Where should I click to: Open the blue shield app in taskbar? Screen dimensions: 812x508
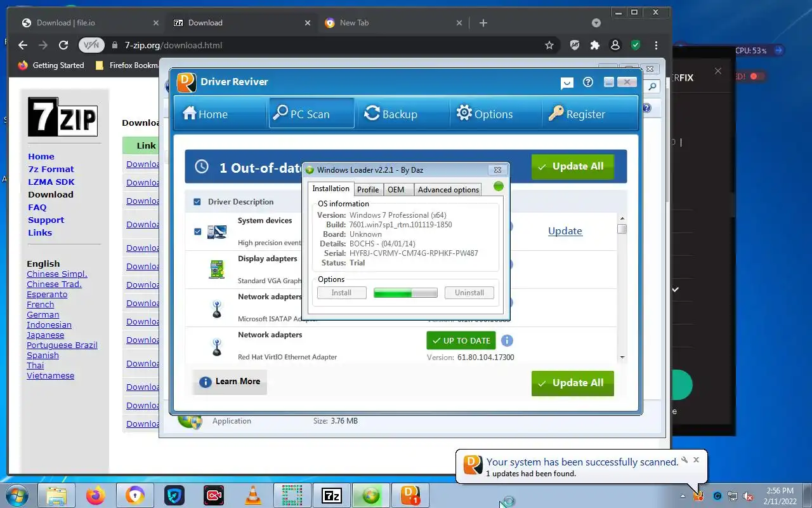pyautogui.click(x=174, y=495)
